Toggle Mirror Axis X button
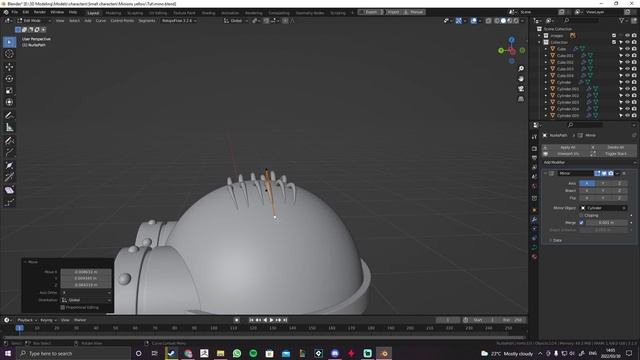This screenshot has width=640, height=360. 587,183
